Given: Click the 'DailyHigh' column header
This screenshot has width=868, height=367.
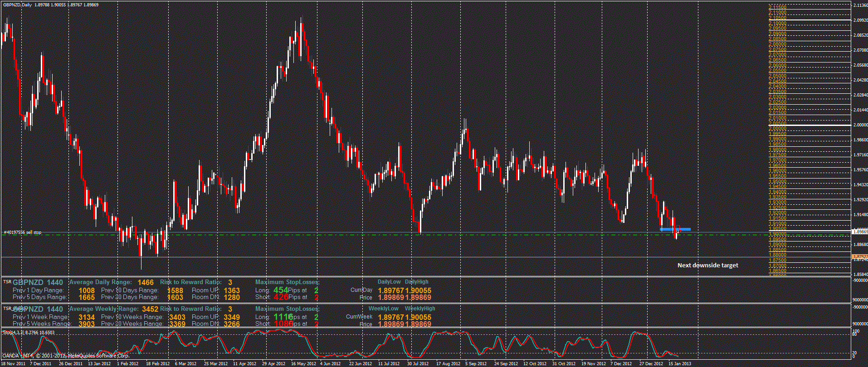Looking at the screenshot, I should point(416,282).
